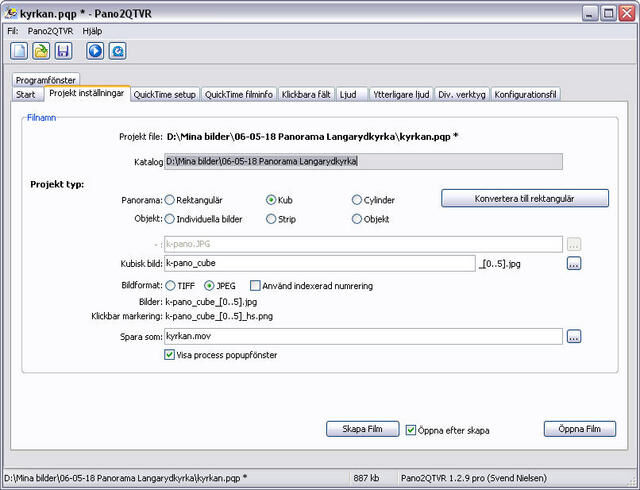640x490 pixels.
Task: Click the Open project folder icon
Action: point(41,51)
